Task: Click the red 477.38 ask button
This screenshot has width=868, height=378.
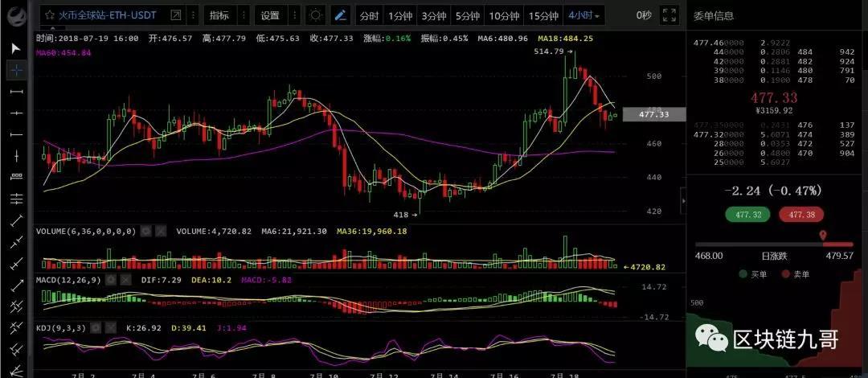Action: click(801, 215)
